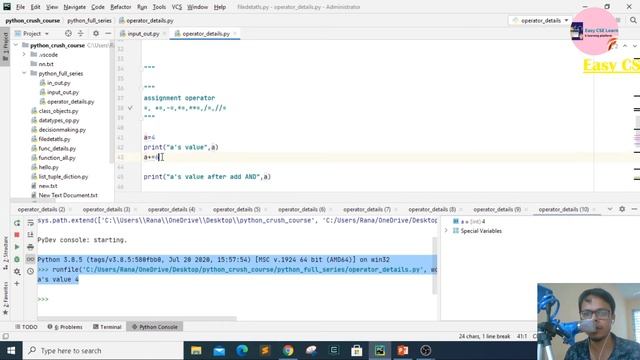The height and width of the screenshot is (360, 640).
Task: Open operator_details run configuration dropdown
Action: coord(540,20)
